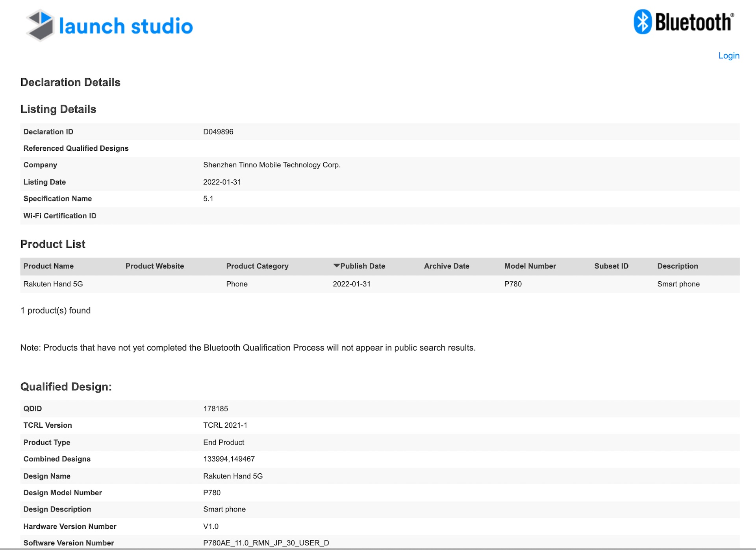
Task: Click the launch studio logo
Action: click(x=109, y=26)
